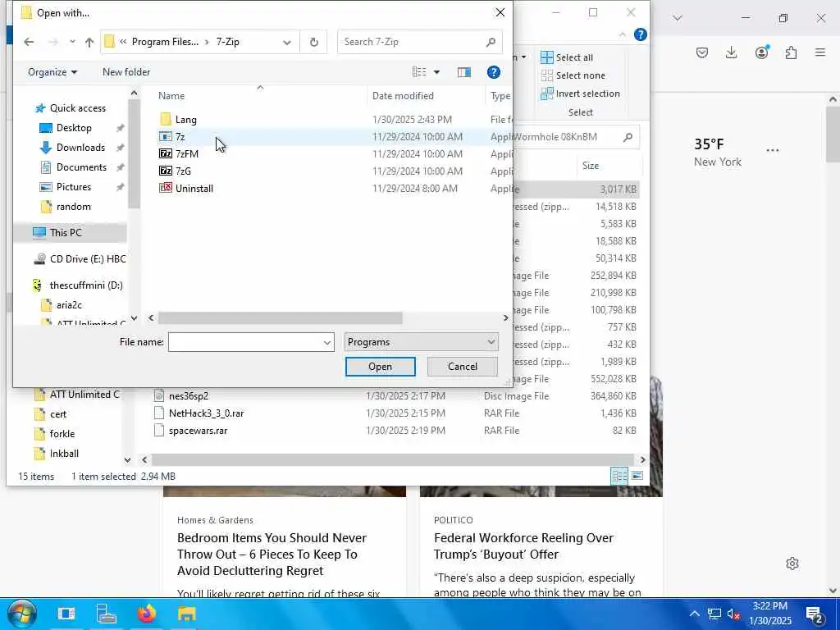840x630 pixels.
Task: Open Firefox extensions puzzle icon
Action: coord(791,52)
